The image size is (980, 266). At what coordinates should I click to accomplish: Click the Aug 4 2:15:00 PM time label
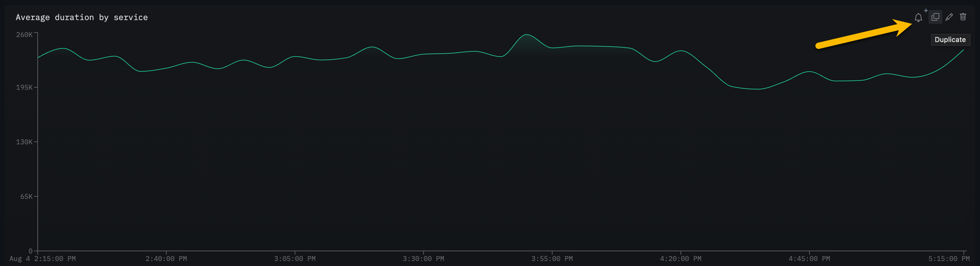tap(43, 259)
